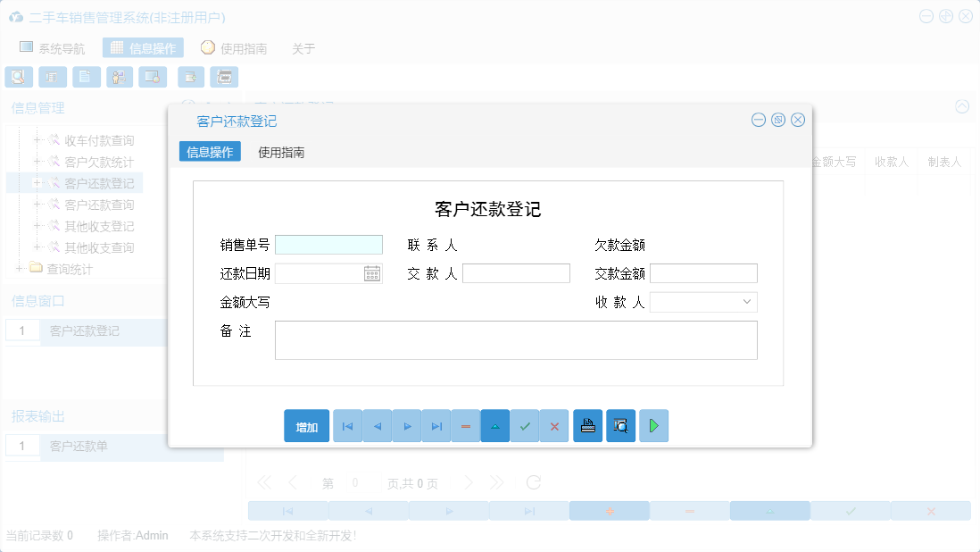This screenshot has height=552, width=980.
Task: Click the refresh icon in the pager bar
Action: pos(533,481)
